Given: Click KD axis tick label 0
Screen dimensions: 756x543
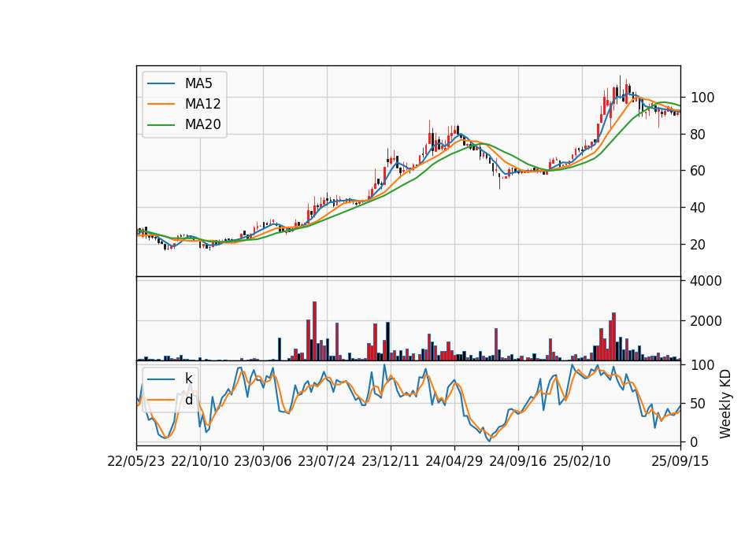Looking at the screenshot, I should point(694,441).
